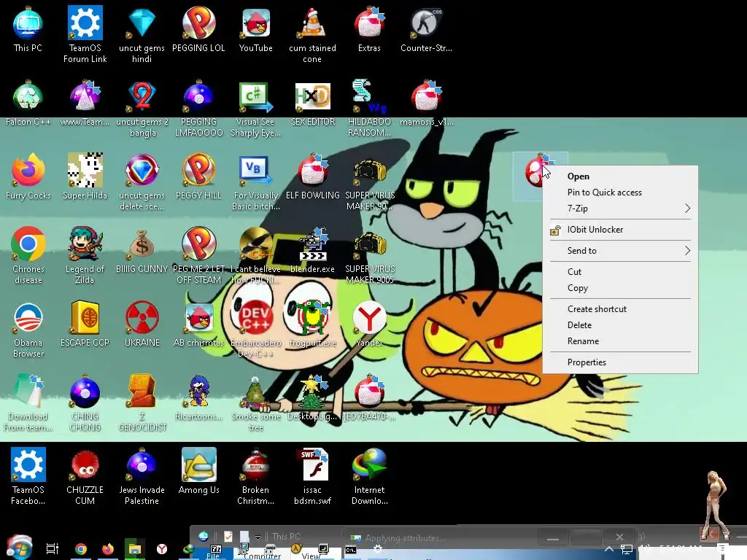Select the mamosis_v1 desktop icon
747x560 pixels.
(x=426, y=102)
